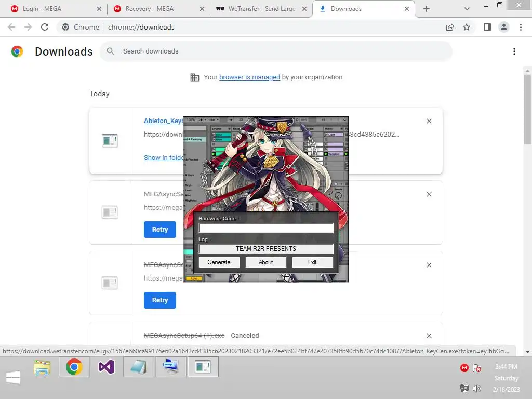
Task: Click the Chrome logo beside Downloads
Action: (17, 51)
